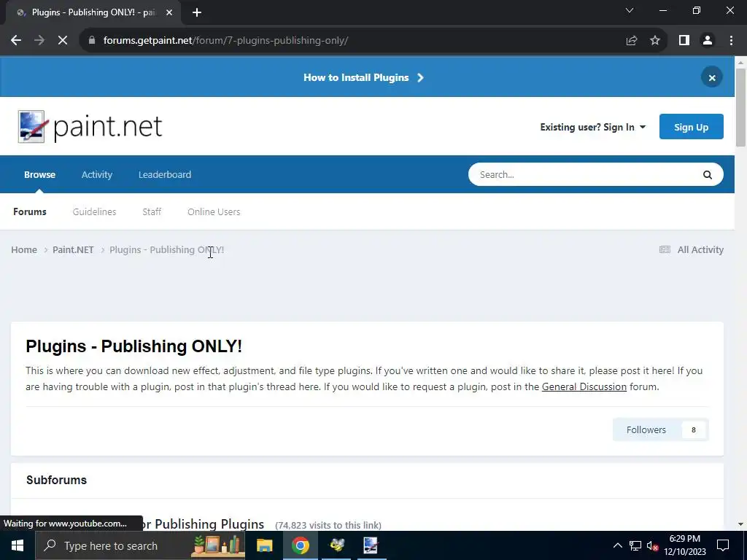
Task: Open the Staff submenu item
Action: [152, 212]
